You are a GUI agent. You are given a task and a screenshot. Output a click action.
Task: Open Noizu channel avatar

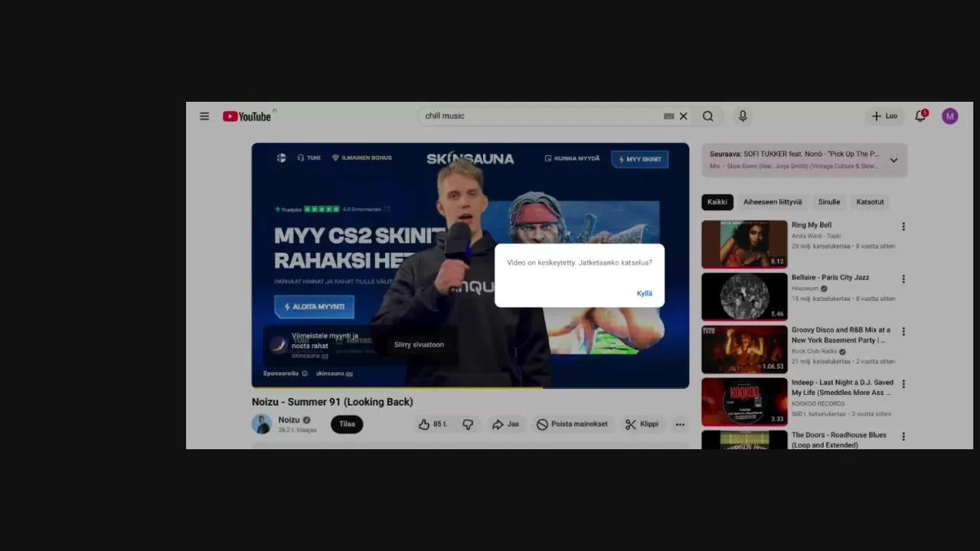coord(262,424)
